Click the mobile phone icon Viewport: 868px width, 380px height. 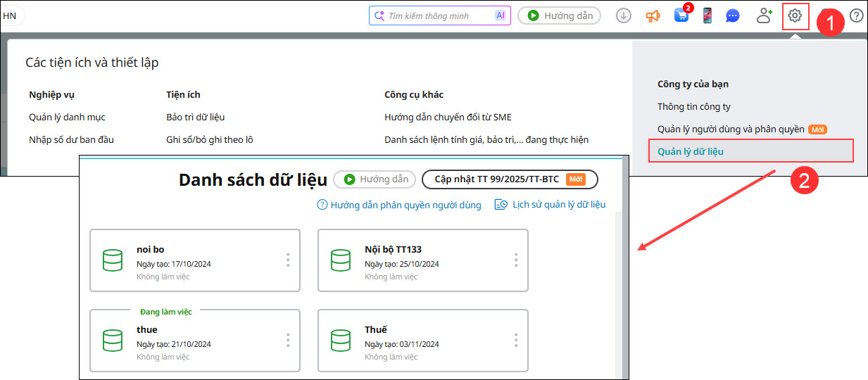click(x=707, y=15)
